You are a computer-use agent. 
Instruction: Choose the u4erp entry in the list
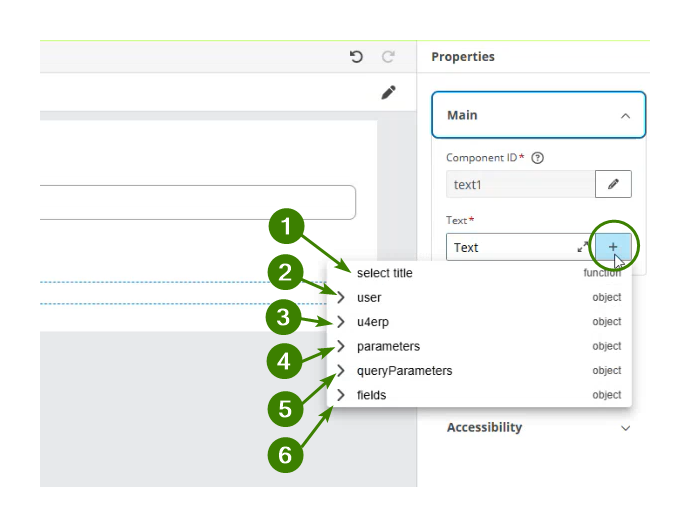tap(479, 322)
